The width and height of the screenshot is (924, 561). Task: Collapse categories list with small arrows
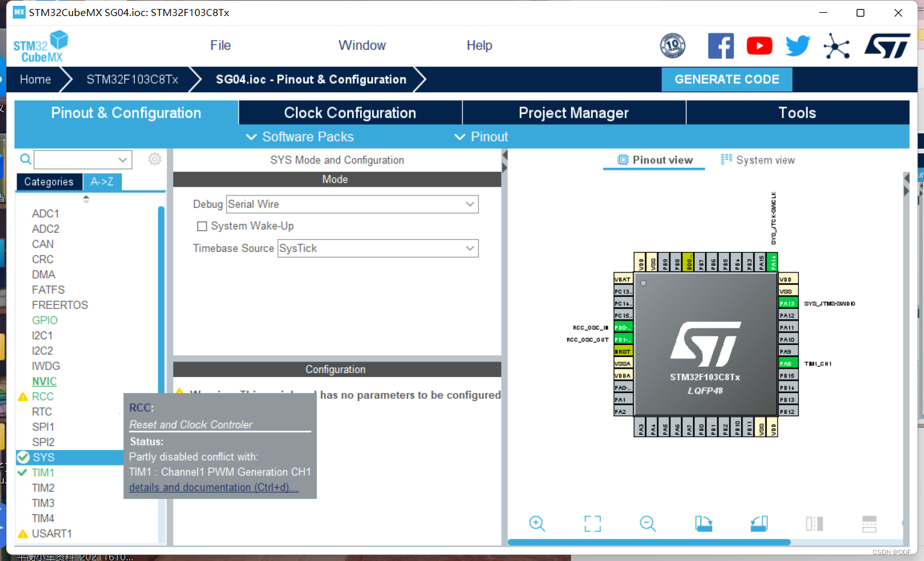[x=86, y=199]
